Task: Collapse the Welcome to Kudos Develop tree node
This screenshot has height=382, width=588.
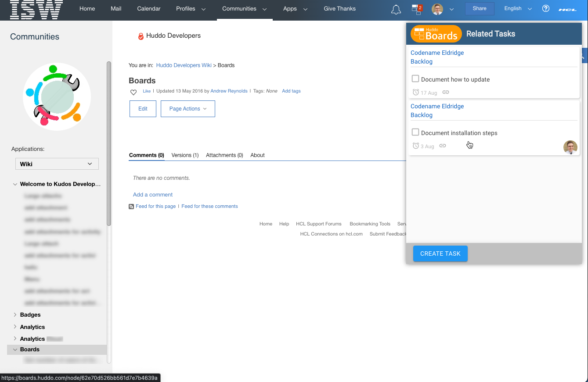Action: coord(15,184)
